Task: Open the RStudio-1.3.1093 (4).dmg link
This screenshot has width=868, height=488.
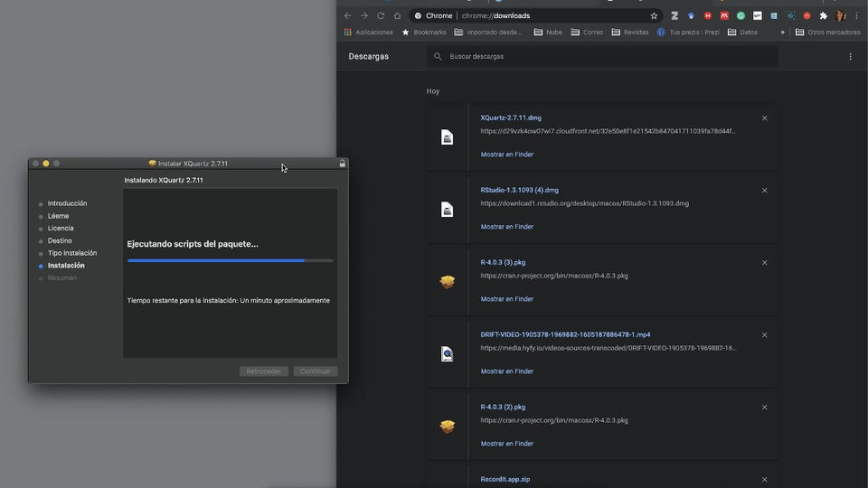Action: (x=519, y=190)
